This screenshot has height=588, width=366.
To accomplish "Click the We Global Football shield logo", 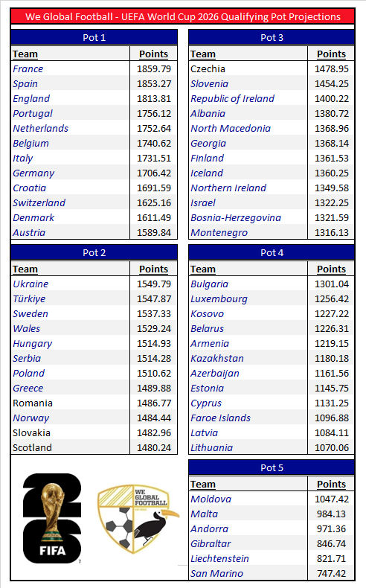I will 138,519.
